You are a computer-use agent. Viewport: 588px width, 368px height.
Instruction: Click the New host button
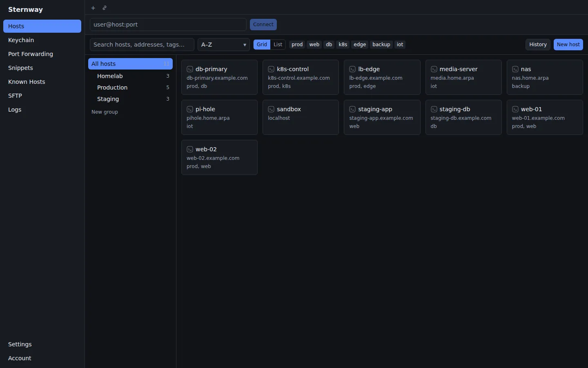point(568,45)
